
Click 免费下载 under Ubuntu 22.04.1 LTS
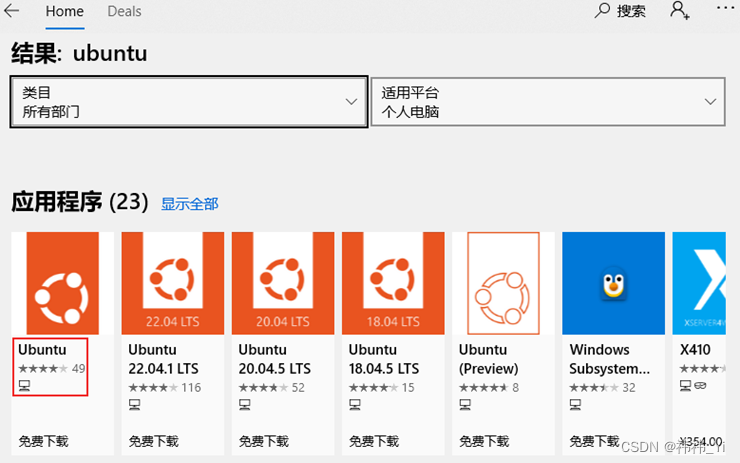pos(153,441)
